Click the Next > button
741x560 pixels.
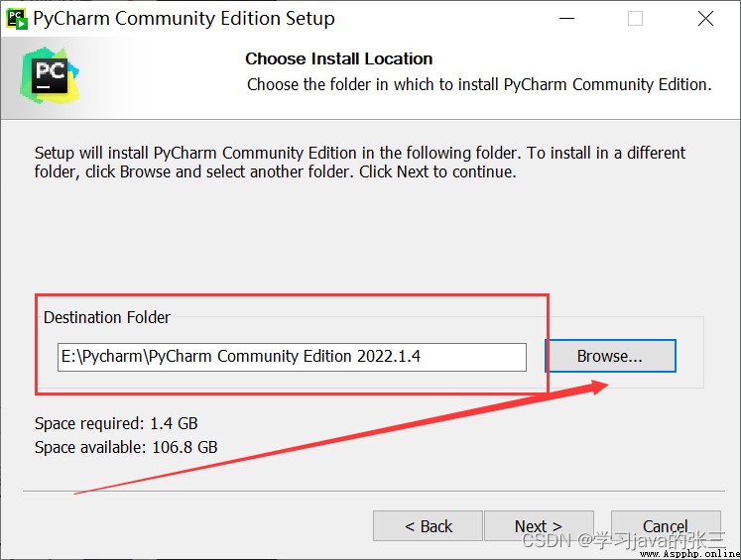(539, 525)
